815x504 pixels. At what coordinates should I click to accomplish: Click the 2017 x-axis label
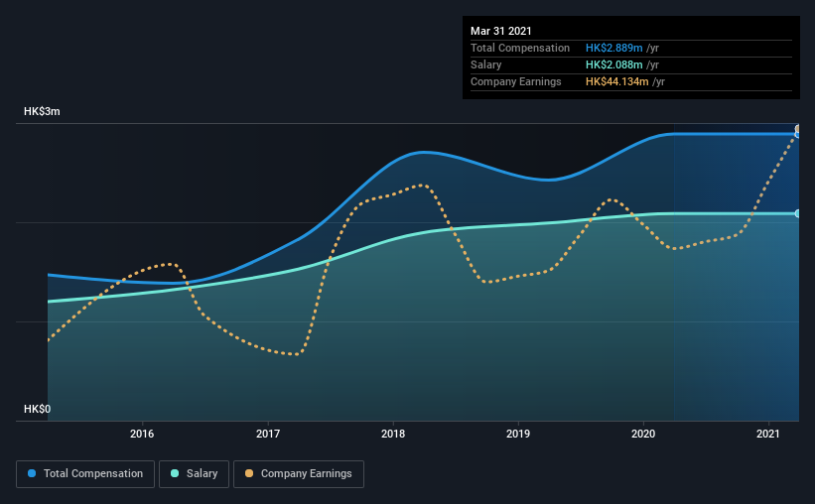[268, 434]
